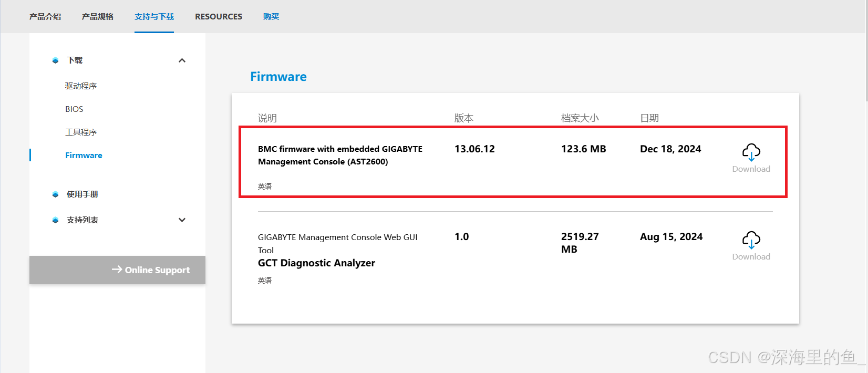Open the 下载 section label
The height and width of the screenshot is (373, 868).
(75, 60)
